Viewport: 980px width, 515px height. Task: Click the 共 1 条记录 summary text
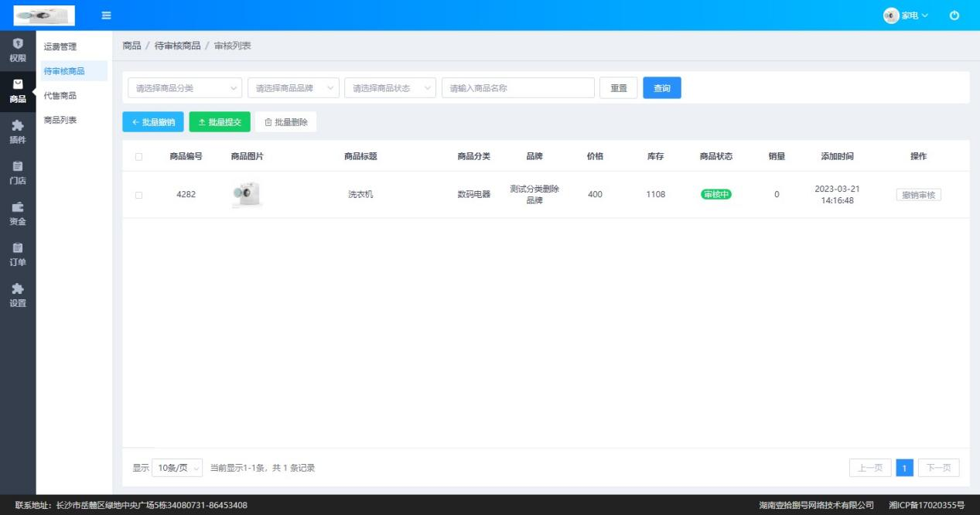(x=293, y=468)
